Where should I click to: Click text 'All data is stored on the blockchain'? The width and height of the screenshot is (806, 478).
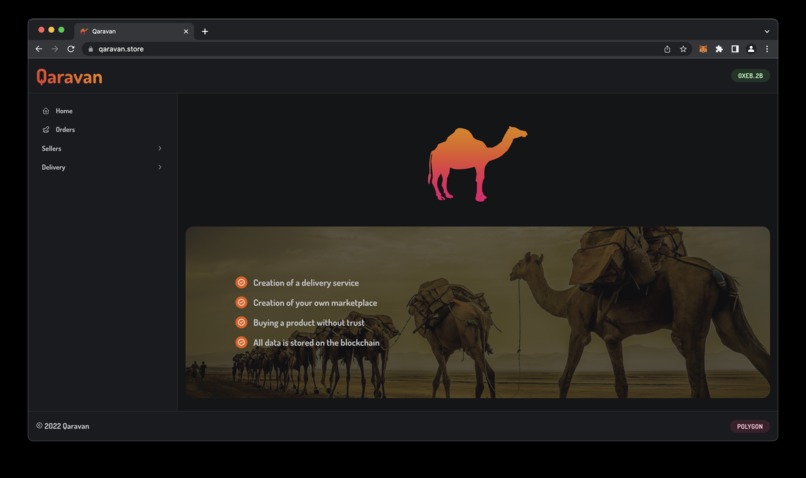point(316,343)
